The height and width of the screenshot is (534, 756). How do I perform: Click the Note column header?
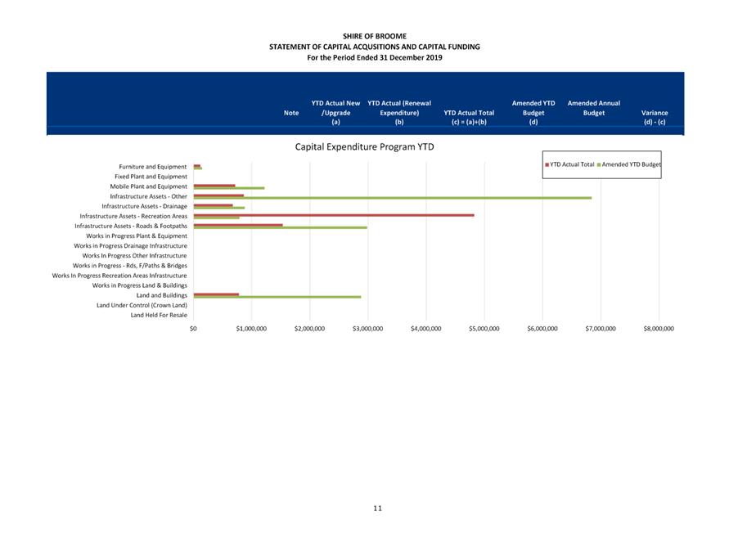pyautogui.click(x=290, y=113)
